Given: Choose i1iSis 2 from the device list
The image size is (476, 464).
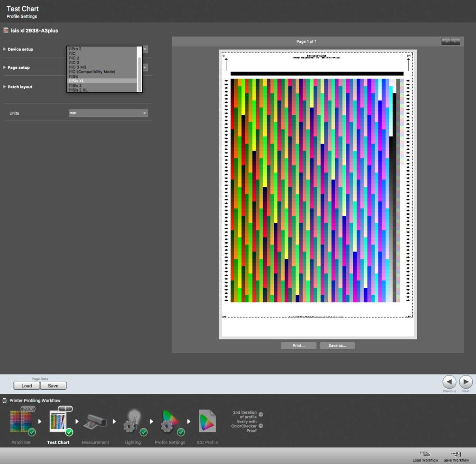Looking at the screenshot, I should (102, 86).
